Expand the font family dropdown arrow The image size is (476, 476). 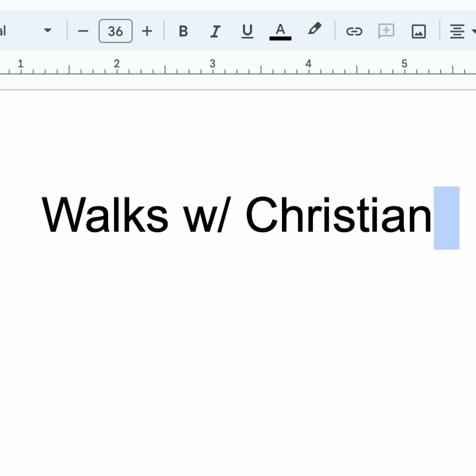click(x=48, y=30)
